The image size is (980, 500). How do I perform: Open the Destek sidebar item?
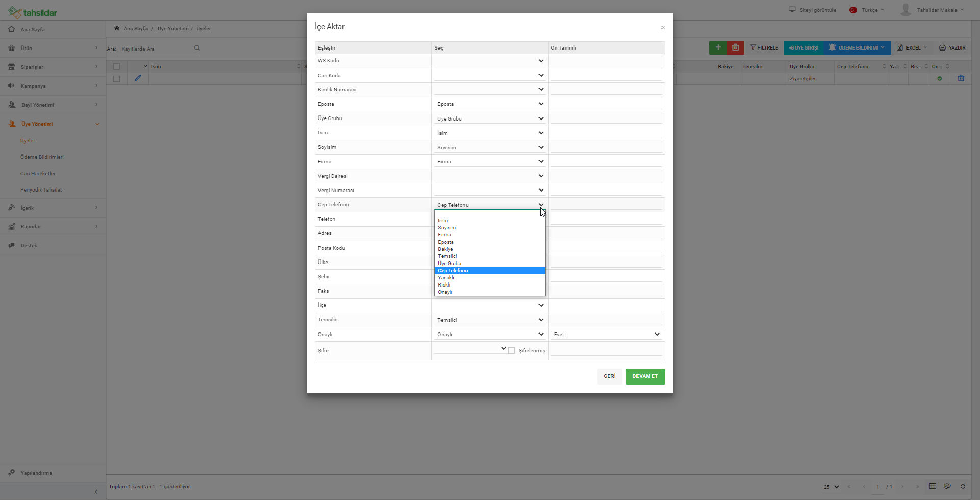pyautogui.click(x=53, y=245)
